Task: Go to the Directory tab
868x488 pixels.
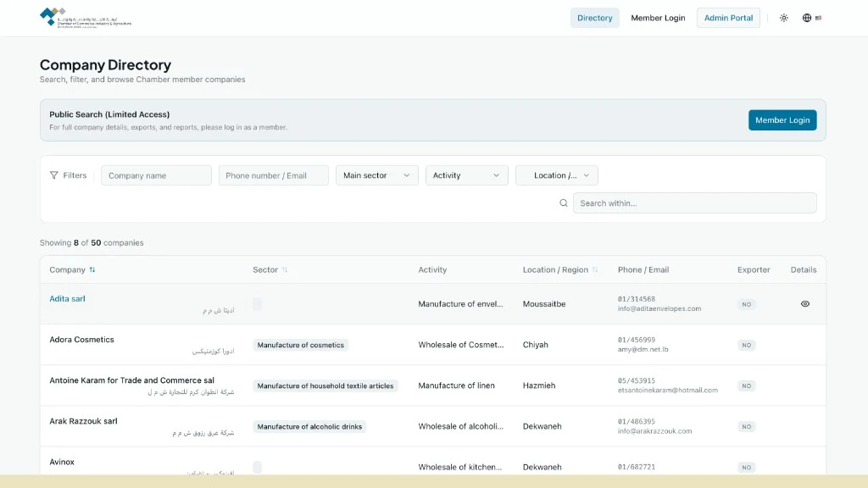Action: pos(594,18)
